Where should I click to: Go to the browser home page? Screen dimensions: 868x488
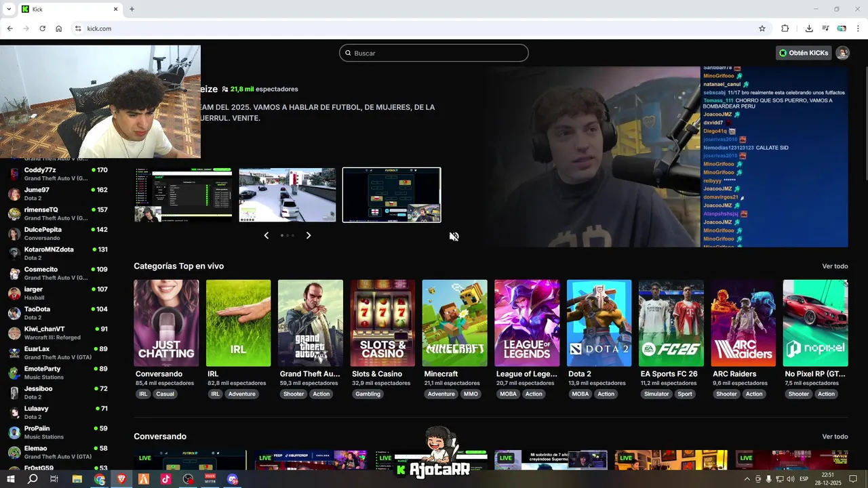point(59,28)
